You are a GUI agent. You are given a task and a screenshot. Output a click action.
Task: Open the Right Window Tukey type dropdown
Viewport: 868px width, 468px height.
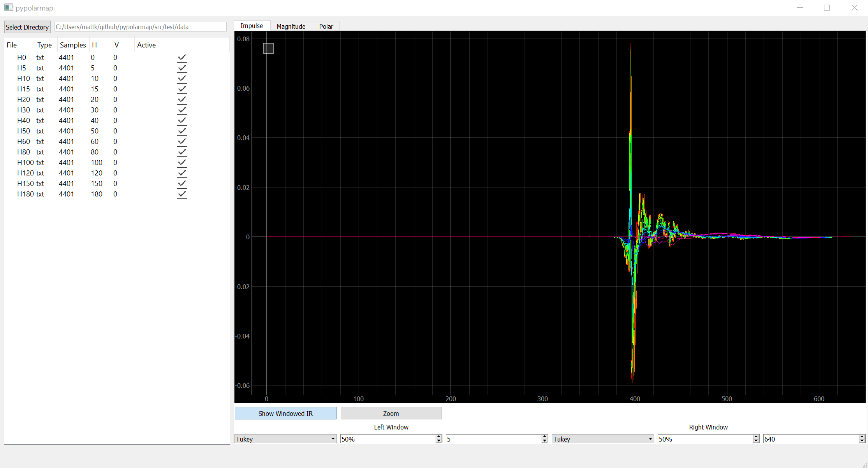coord(603,439)
